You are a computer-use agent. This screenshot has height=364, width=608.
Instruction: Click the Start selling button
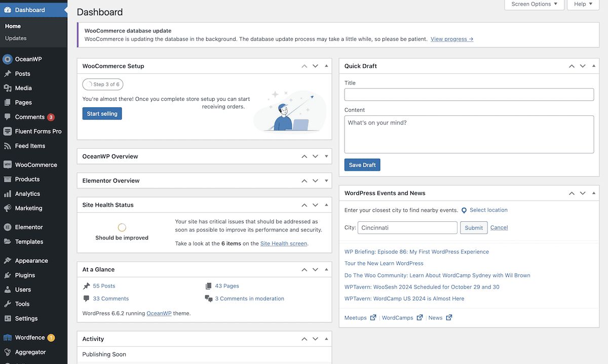(x=102, y=114)
